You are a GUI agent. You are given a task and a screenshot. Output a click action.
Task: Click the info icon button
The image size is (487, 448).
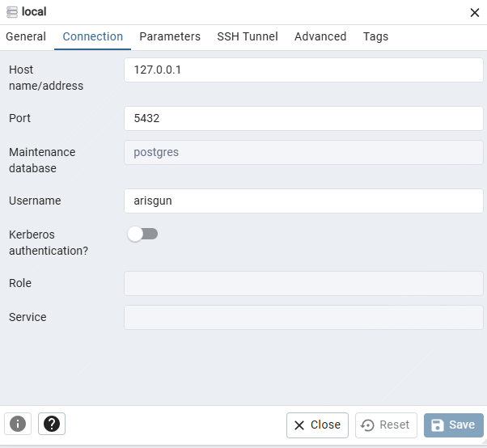point(18,424)
